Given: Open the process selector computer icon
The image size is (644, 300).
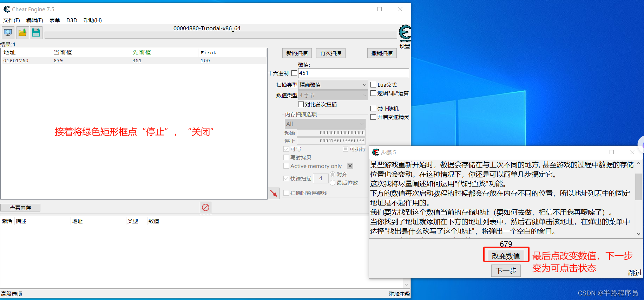Looking at the screenshot, I should coord(8,33).
